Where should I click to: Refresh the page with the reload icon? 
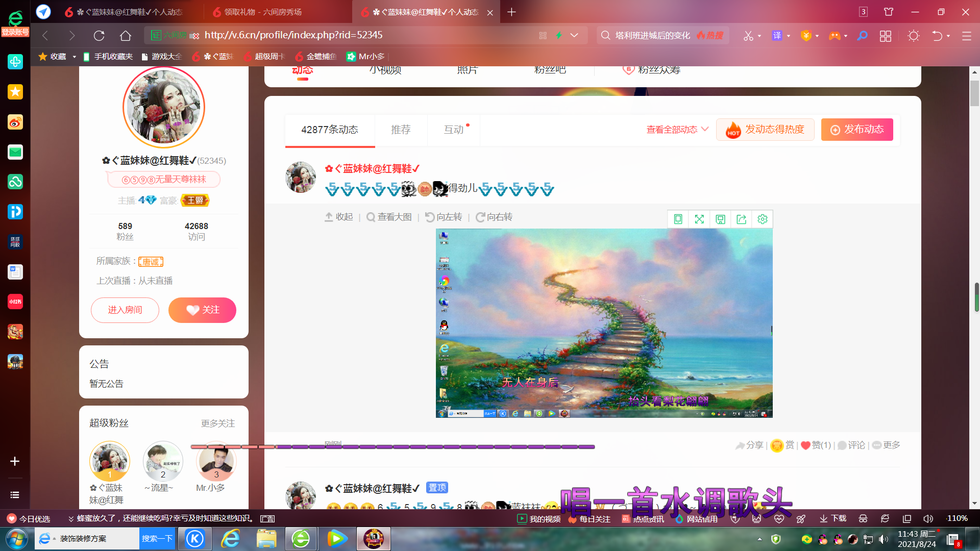coord(99,35)
